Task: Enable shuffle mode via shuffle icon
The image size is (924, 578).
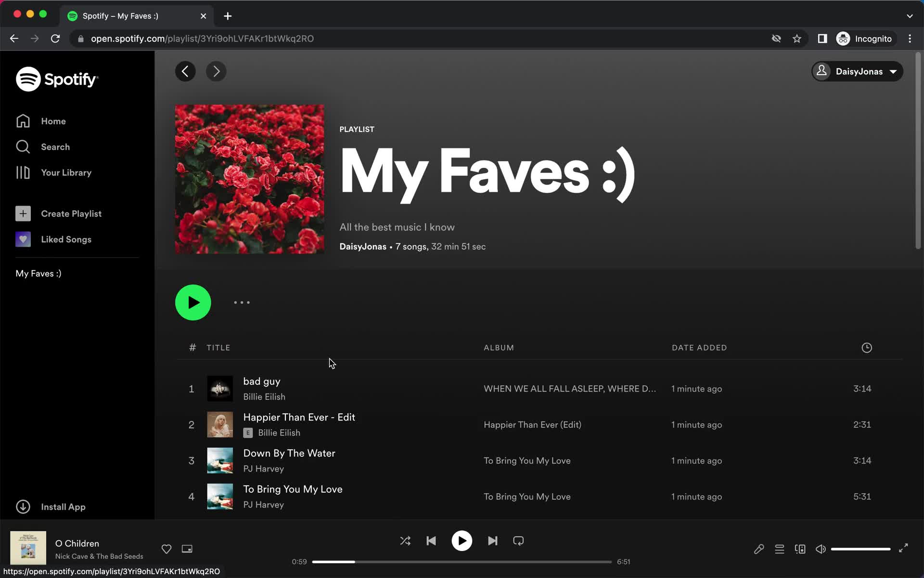Action: (x=405, y=541)
